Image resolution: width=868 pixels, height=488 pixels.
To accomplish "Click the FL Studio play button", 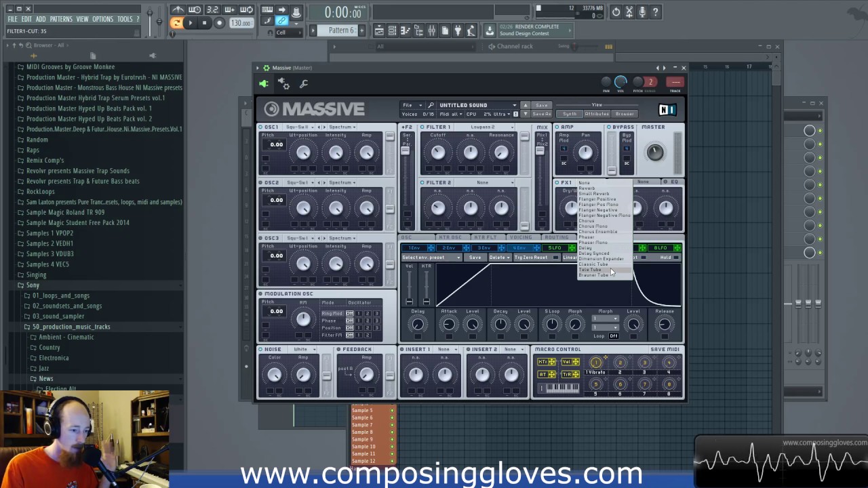I will [x=190, y=23].
